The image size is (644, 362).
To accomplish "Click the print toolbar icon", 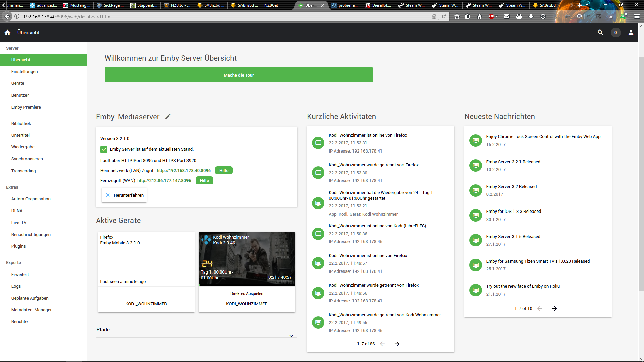I will tap(519, 16).
